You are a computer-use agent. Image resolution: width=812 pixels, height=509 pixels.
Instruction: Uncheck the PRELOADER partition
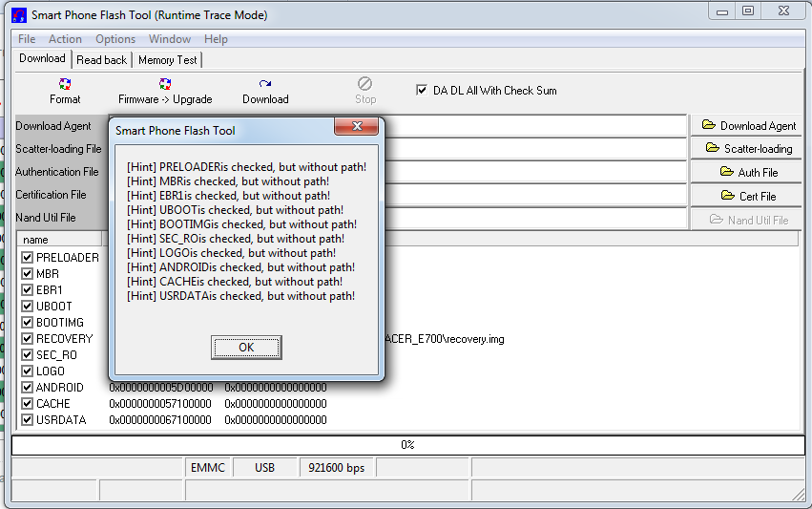click(x=28, y=257)
